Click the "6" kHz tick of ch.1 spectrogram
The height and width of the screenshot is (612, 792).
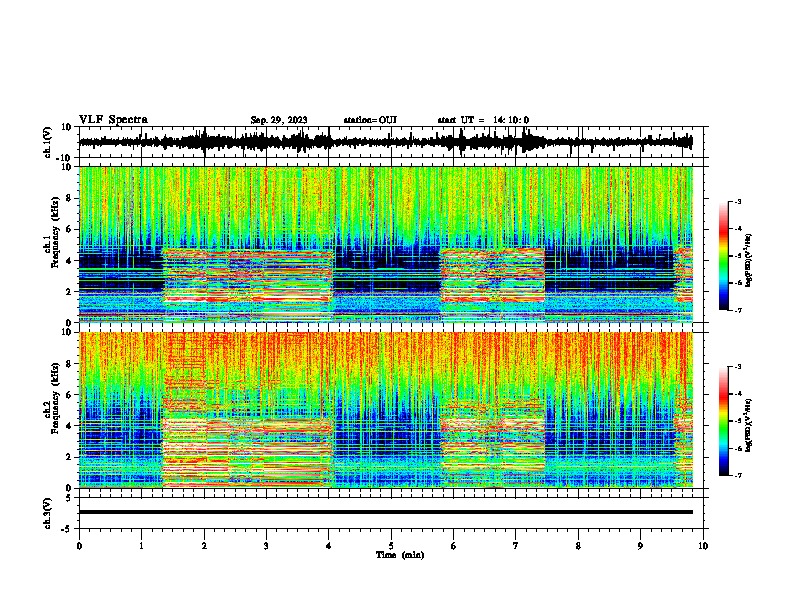pyautogui.click(x=70, y=229)
